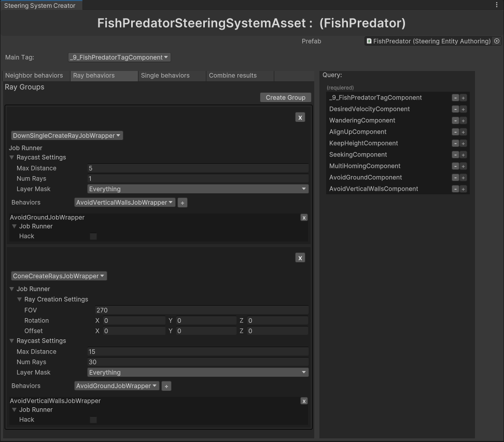
Task: Delete the AvoidVerticalWallsJobWrapper behavior
Action: 304,401
